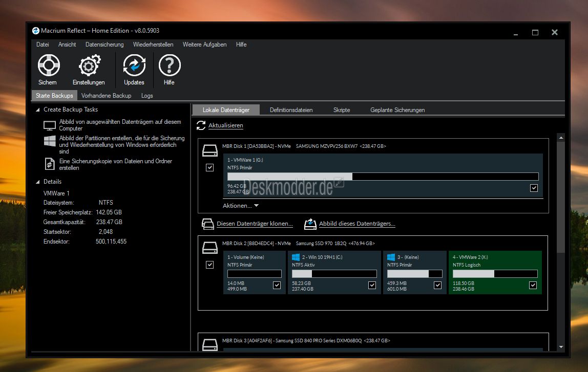This screenshot has width=588, height=372.
Task: Click the monitor icon for imaging selected disks
Action: [50, 125]
